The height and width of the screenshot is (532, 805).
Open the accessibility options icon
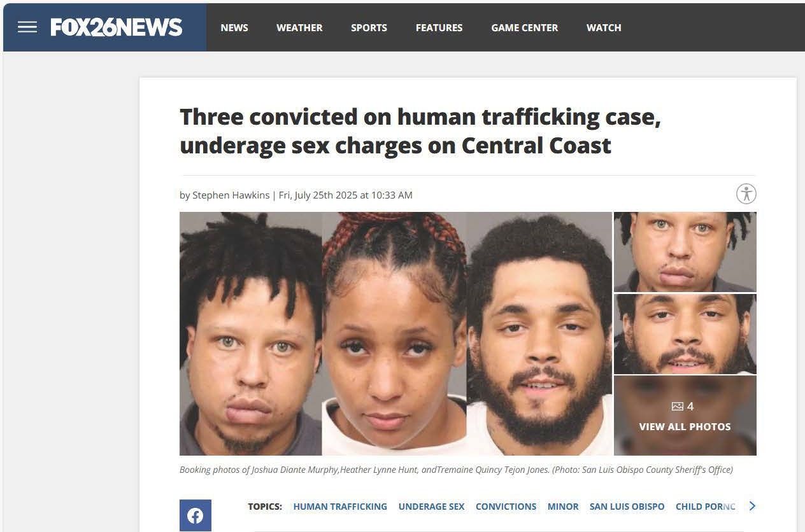click(746, 193)
